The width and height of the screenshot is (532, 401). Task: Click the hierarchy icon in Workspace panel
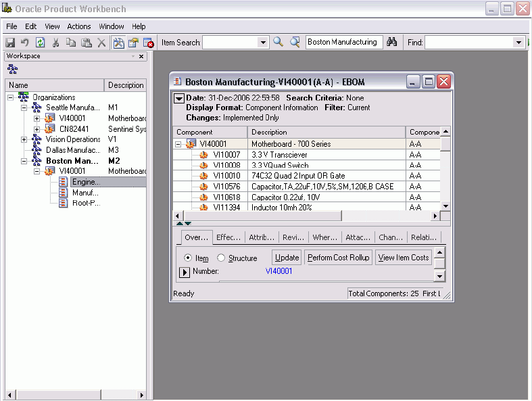pos(13,69)
